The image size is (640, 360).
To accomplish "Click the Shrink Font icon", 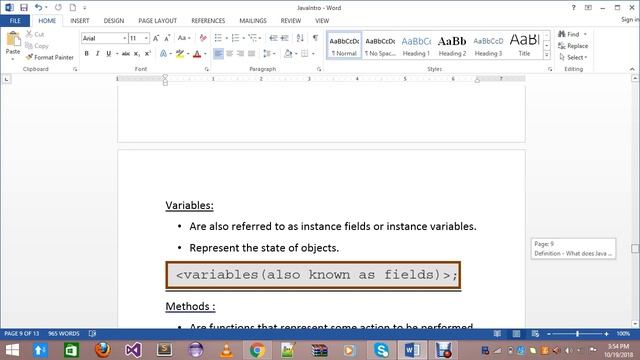I will tap(167, 38).
